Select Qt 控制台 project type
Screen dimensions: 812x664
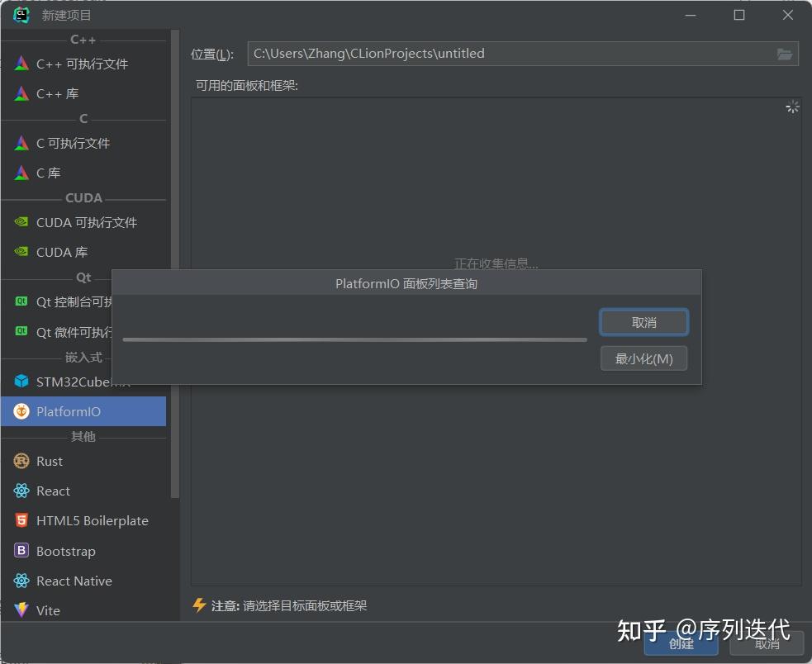tap(56, 301)
